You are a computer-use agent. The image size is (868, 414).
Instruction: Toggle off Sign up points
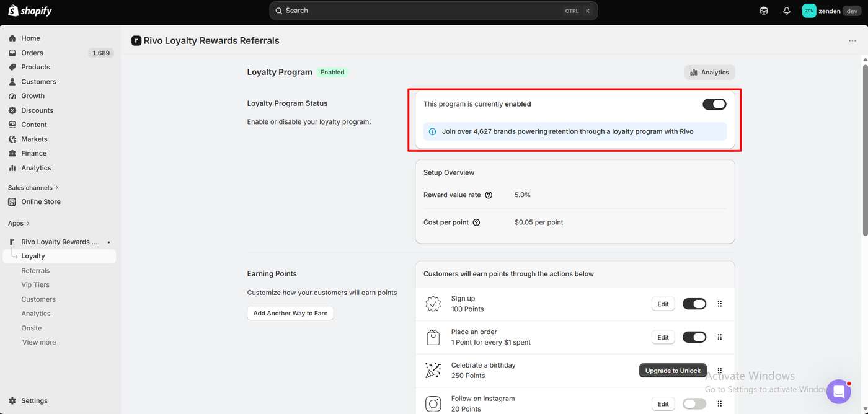point(694,304)
